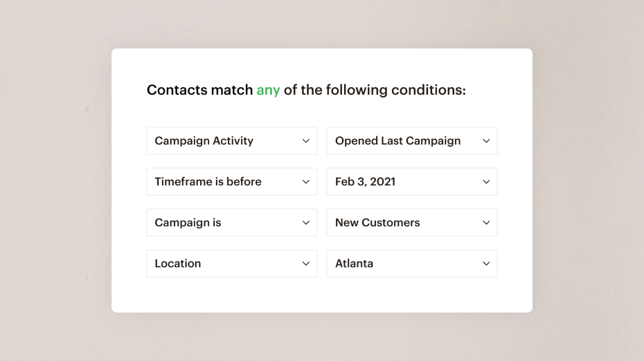Click the "Contacts match" heading text
This screenshot has width=644, height=361.
(x=199, y=91)
